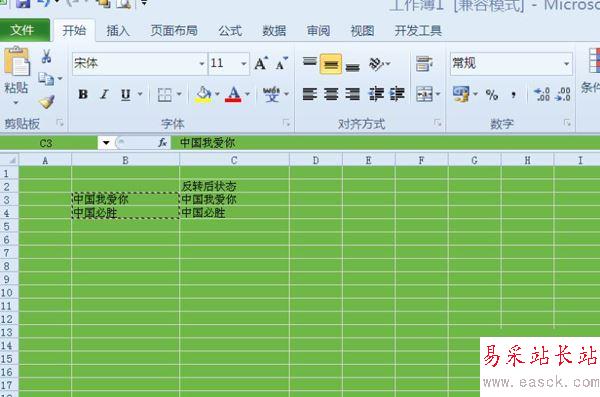600x397 pixels.
Task: Open borders dropdown arrow
Action: pos(179,94)
